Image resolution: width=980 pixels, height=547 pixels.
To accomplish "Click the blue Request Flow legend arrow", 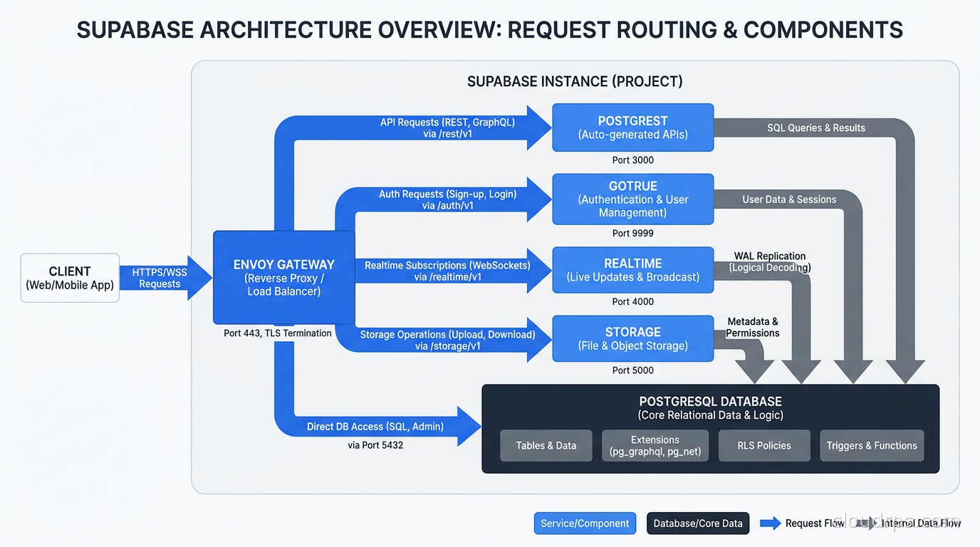I will coord(770,523).
